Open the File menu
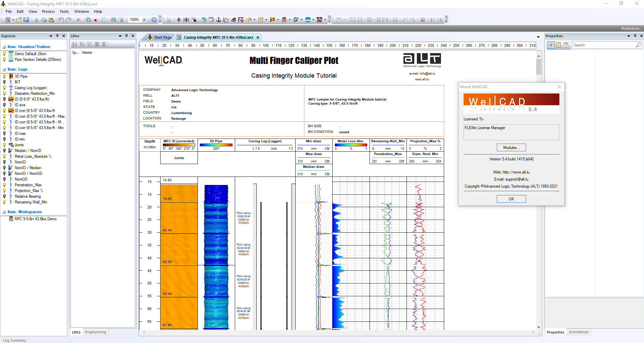Viewport: 644px width, 343px height. tap(9, 11)
